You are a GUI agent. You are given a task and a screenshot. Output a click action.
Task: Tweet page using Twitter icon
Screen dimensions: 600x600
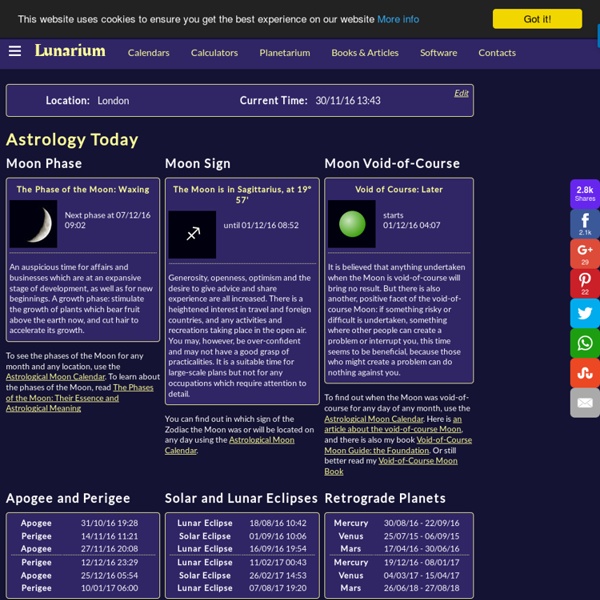(x=585, y=313)
